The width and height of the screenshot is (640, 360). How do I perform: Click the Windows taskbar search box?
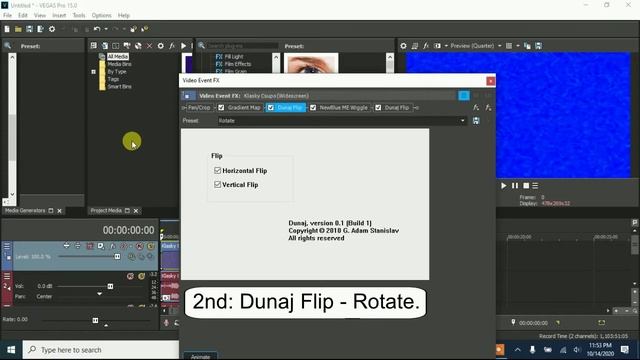[x=101, y=350]
